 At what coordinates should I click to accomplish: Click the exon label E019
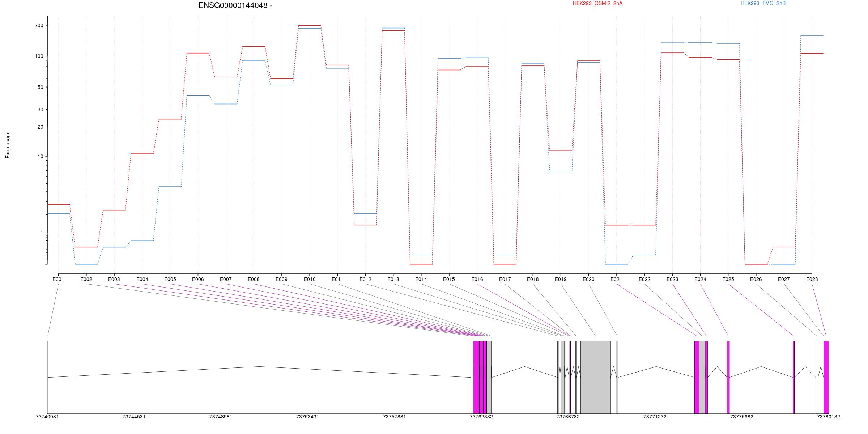[561, 279]
